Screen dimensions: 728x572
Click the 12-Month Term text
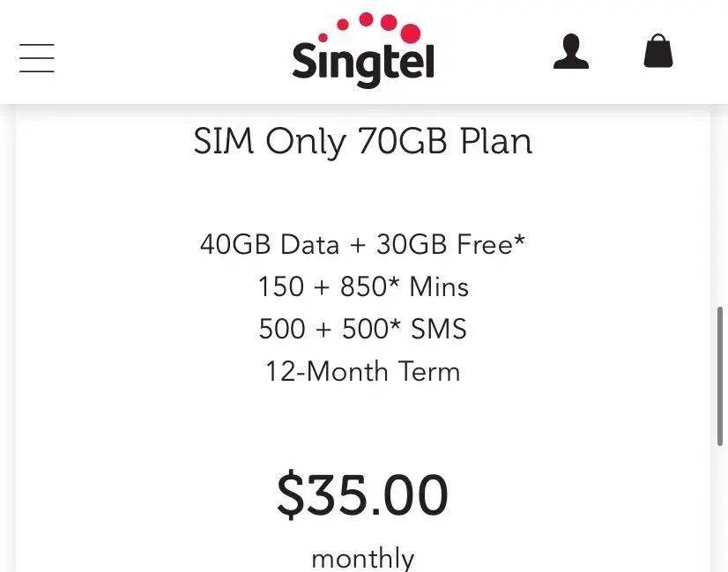click(x=362, y=371)
